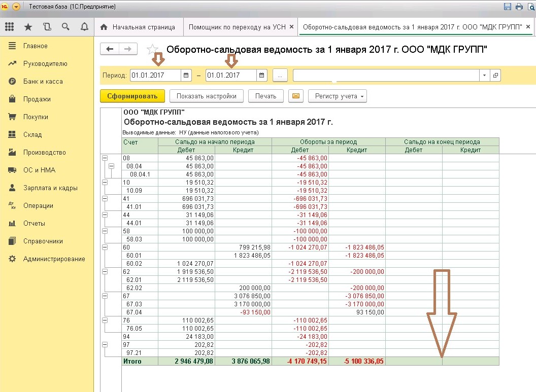
Task: Close the Оборотно-сальдовая ведомость tab
Action: (x=528, y=27)
